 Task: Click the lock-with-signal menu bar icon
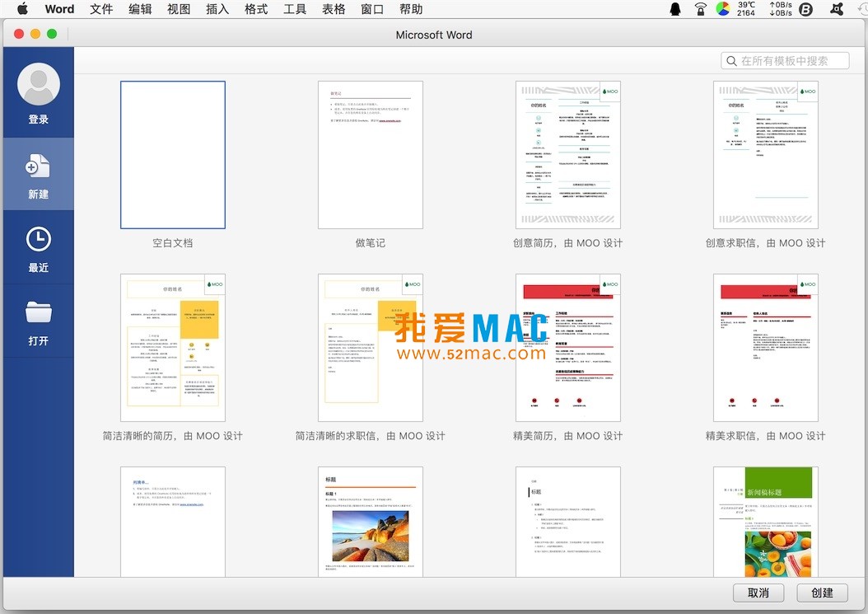[x=700, y=9]
